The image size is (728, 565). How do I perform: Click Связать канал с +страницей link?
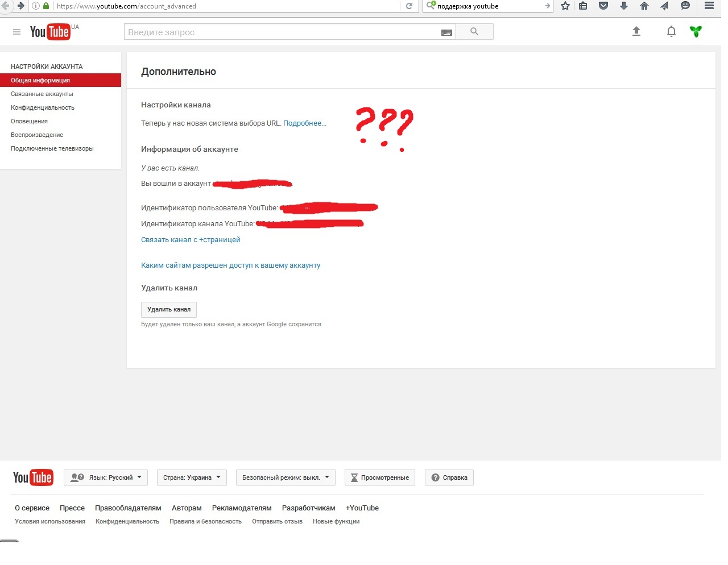click(191, 240)
